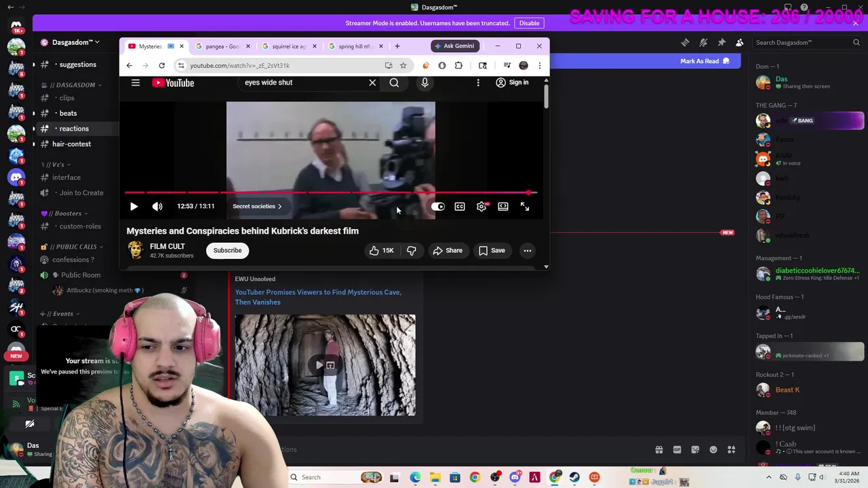
Task: Search in the Dasgasdom server search box
Action: pyautogui.click(x=807, y=42)
